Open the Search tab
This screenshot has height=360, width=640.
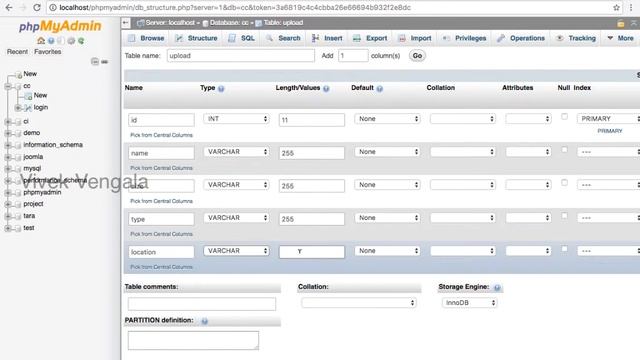[x=283, y=38]
